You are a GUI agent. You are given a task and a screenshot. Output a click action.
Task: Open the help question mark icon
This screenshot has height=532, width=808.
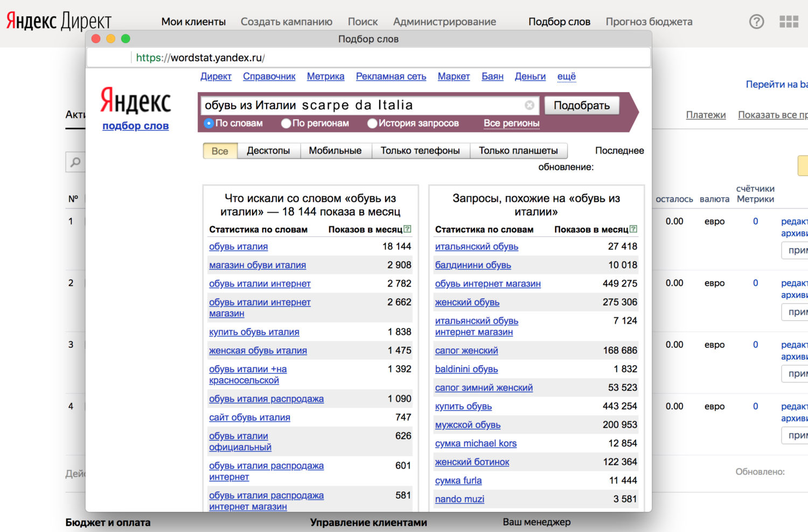pos(757,22)
